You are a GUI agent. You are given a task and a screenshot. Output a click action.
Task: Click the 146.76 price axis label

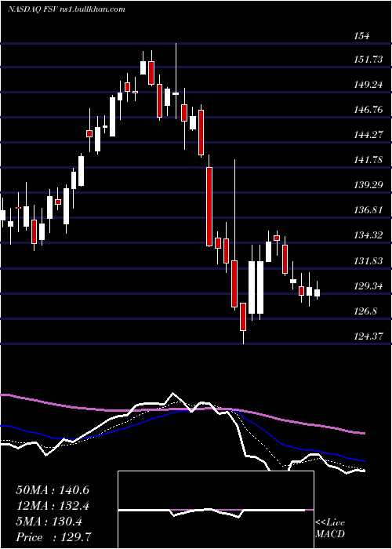click(368, 110)
